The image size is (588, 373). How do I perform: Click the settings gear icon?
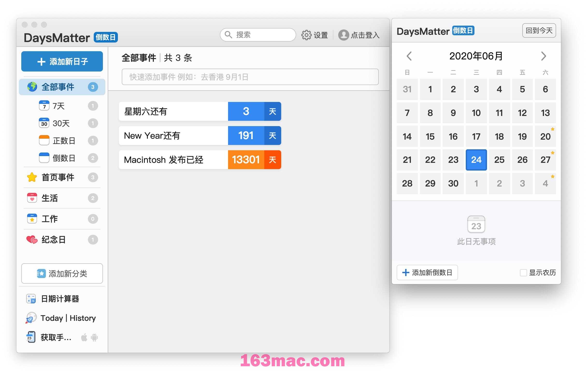306,35
